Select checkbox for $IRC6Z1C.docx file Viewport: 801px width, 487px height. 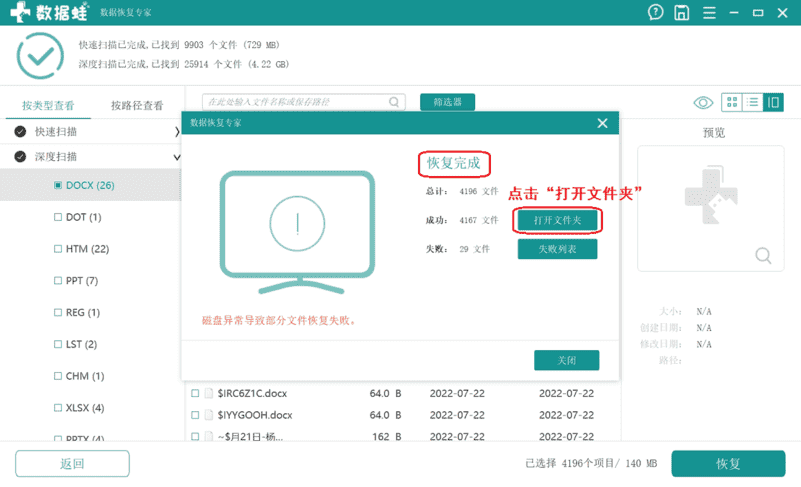tap(196, 393)
